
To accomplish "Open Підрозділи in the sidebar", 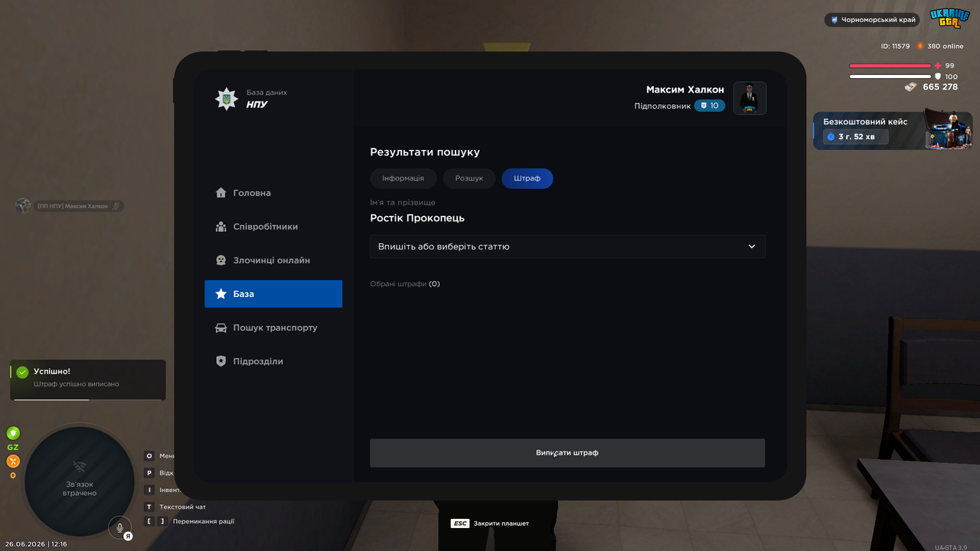I will (x=273, y=361).
